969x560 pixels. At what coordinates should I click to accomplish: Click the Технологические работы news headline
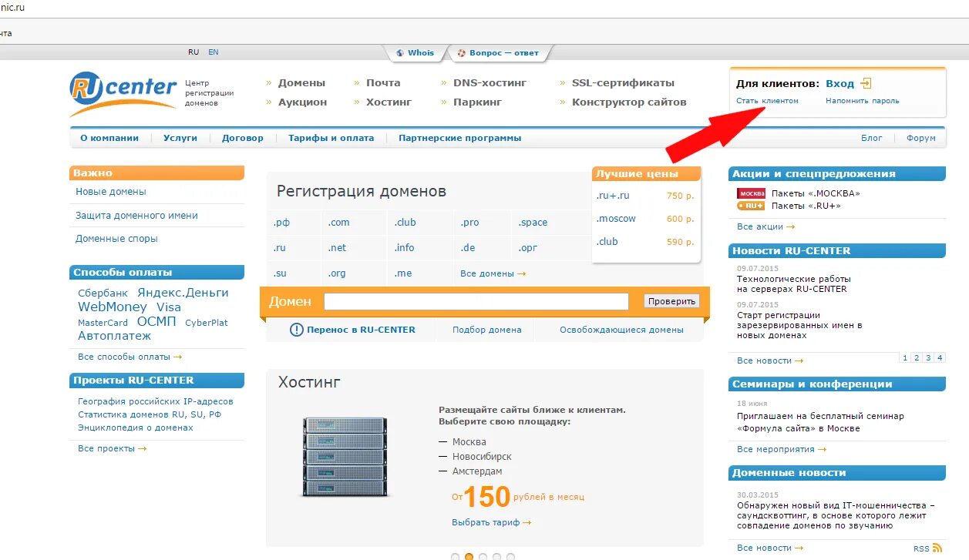(x=794, y=284)
